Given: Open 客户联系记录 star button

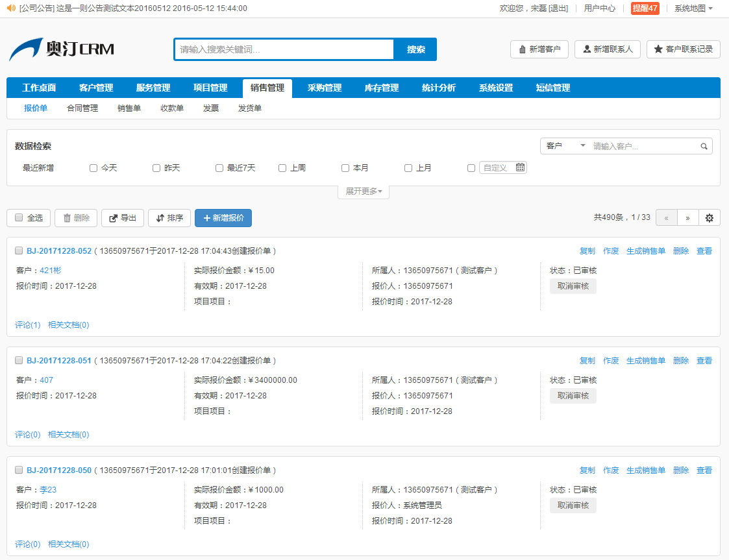Looking at the screenshot, I should 683,49.
